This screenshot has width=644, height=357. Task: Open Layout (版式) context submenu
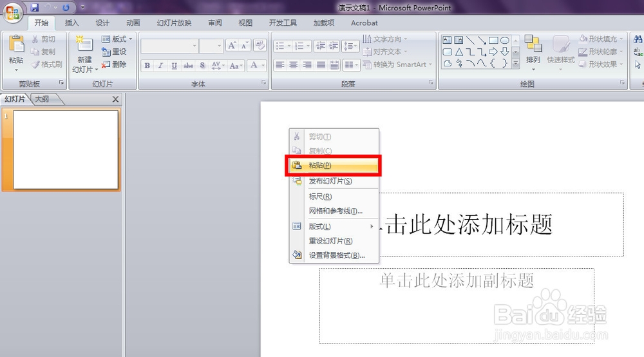(334, 226)
